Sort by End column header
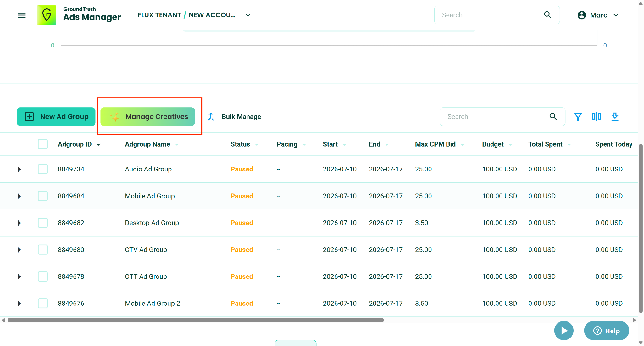The height and width of the screenshot is (346, 644). pos(379,144)
